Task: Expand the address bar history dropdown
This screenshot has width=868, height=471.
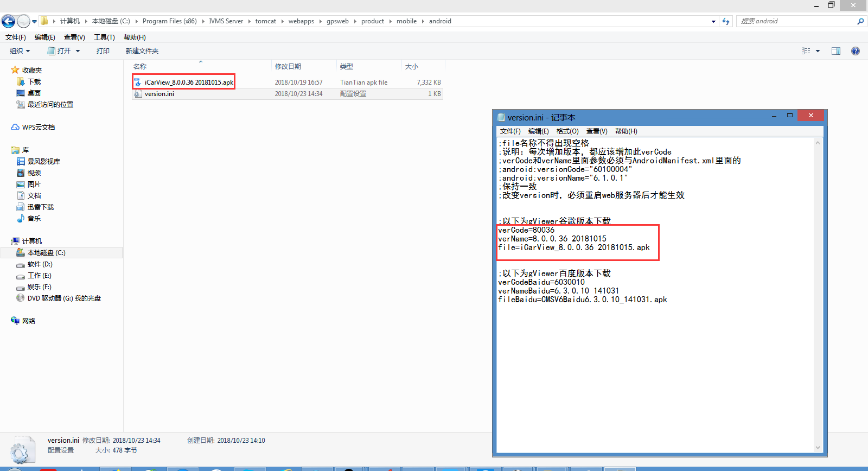Action: tap(713, 21)
